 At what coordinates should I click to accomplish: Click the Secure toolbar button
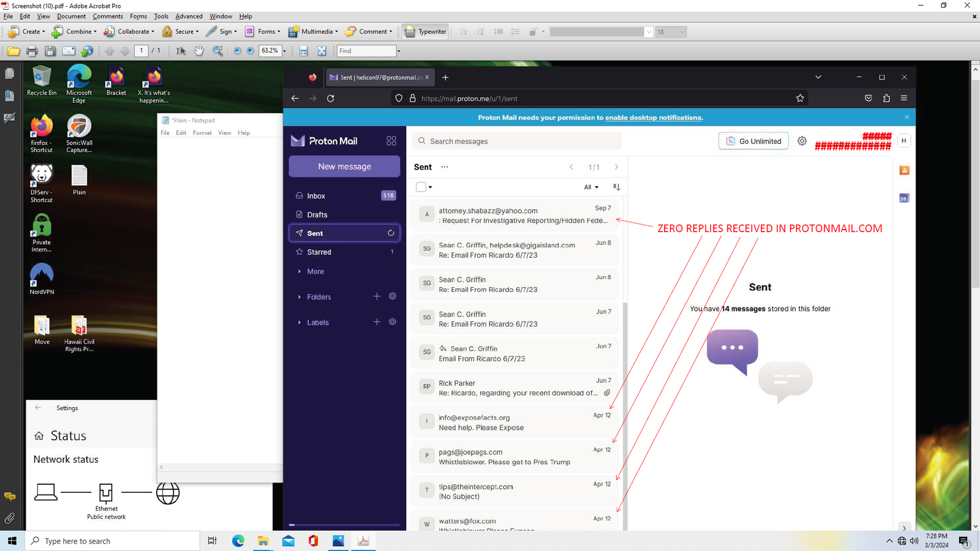pyautogui.click(x=178, y=32)
